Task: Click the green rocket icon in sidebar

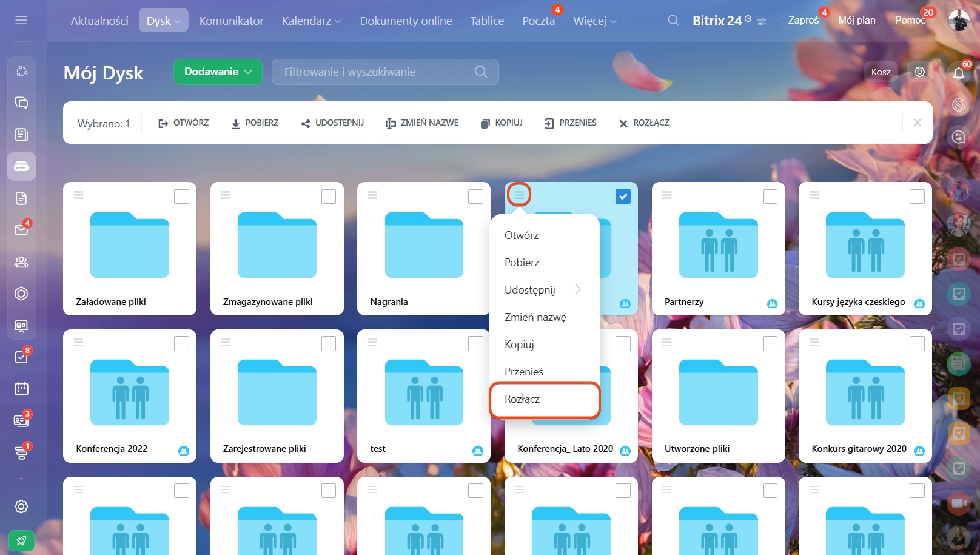Action: (21, 540)
